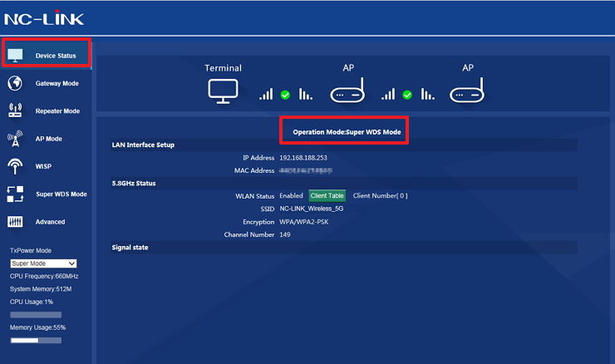Click the WISP wireless signal icon

click(15, 166)
